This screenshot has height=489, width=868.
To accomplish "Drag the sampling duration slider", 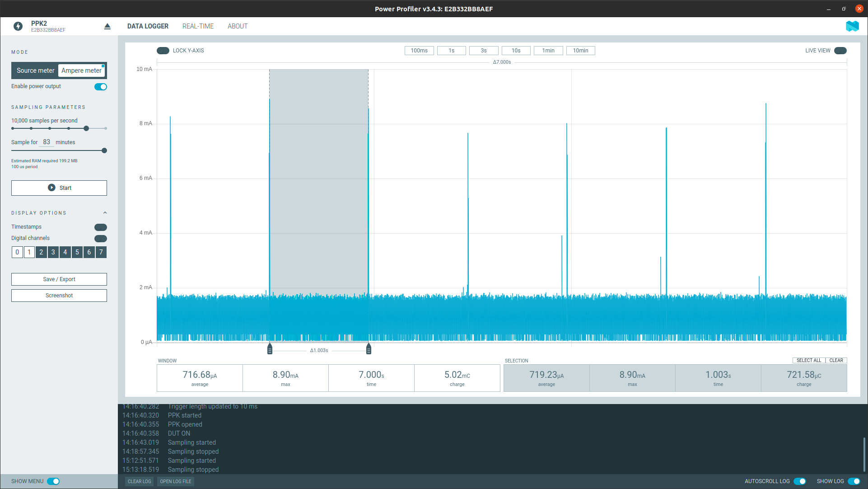I will click(x=104, y=150).
